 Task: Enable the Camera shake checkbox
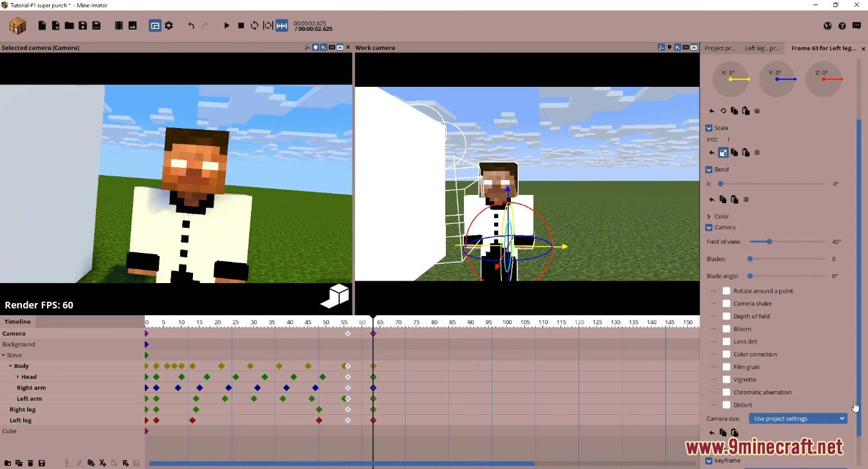click(726, 304)
